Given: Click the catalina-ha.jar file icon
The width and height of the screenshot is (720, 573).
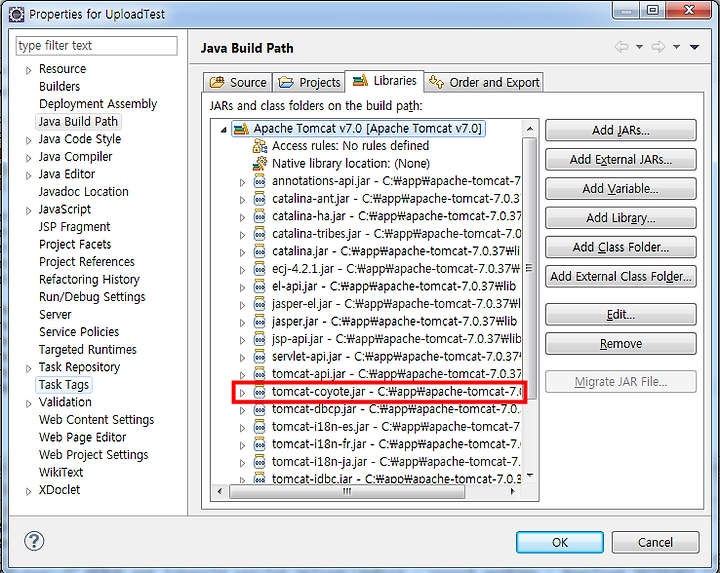Looking at the screenshot, I should (x=260, y=216).
